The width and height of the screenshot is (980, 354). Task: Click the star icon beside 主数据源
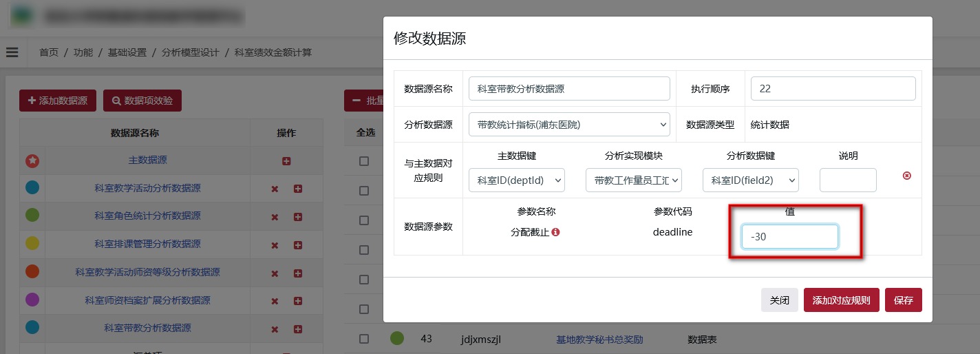pos(32,160)
